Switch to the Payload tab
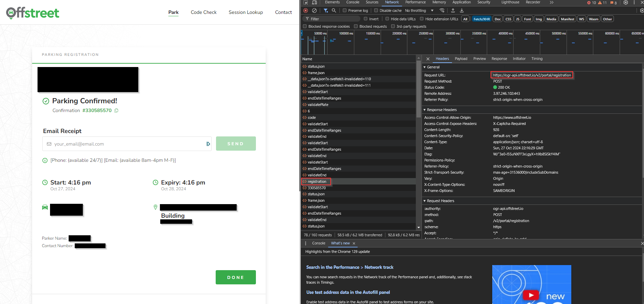 click(461, 59)
